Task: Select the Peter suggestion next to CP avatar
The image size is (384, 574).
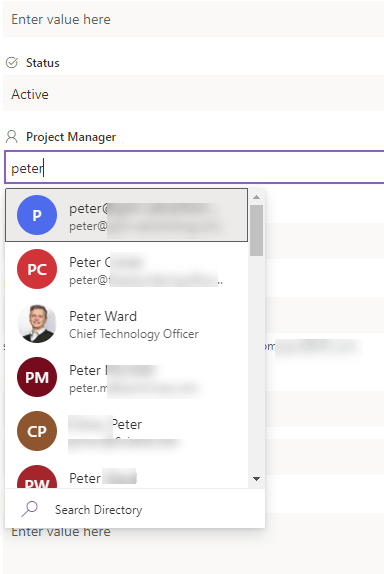Action: [127, 431]
